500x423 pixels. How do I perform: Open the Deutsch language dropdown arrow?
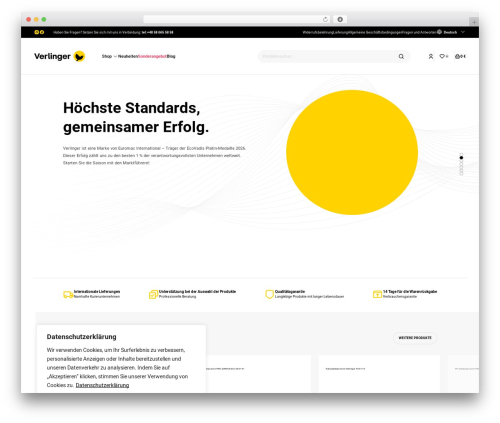pos(463,32)
